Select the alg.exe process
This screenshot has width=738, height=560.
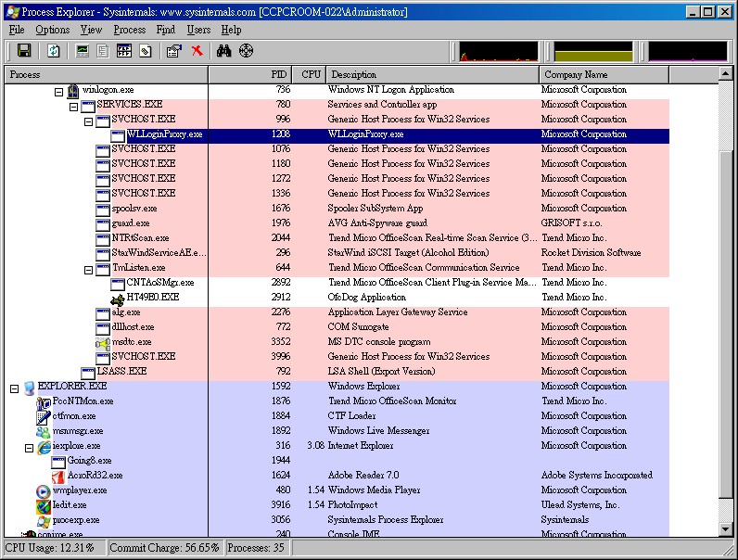pyautogui.click(x=126, y=312)
